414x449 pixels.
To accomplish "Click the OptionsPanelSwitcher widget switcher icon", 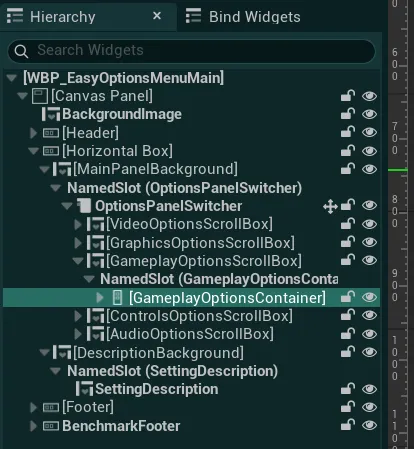I will 84,206.
